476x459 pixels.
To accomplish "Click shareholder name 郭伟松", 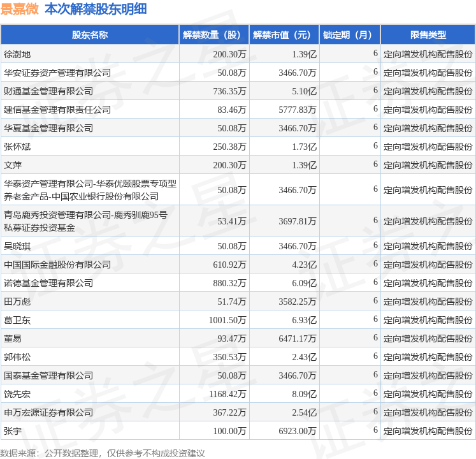I will (x=17, y=357).
